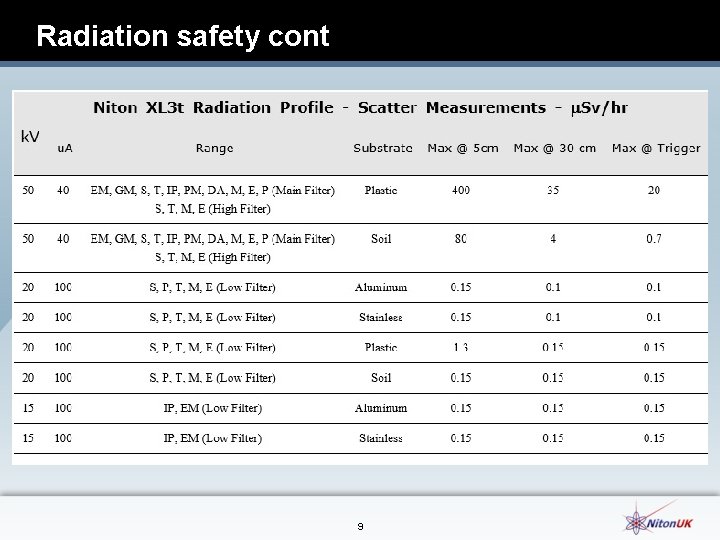Viewport: 720px width, 540px height.
Task: Click slide page number 9
Action: click(360, 526)
